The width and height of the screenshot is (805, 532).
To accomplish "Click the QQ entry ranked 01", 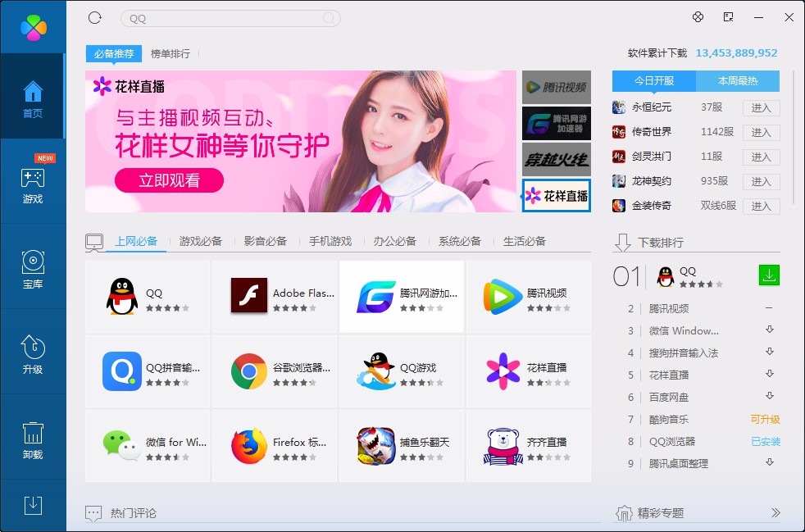I will 688,271.
